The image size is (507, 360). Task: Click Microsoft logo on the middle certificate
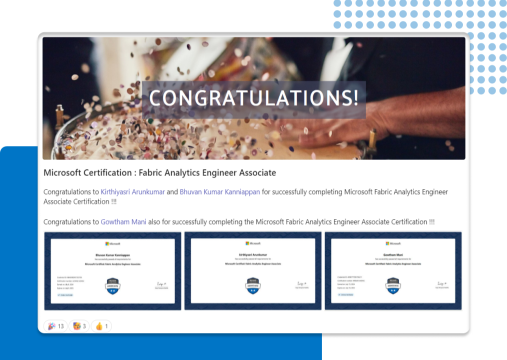coord(253,243)
